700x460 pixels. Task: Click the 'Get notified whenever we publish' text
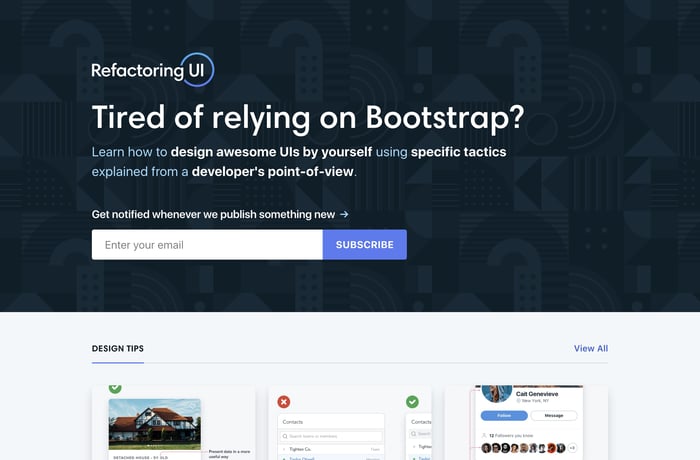tap(213, 214)
